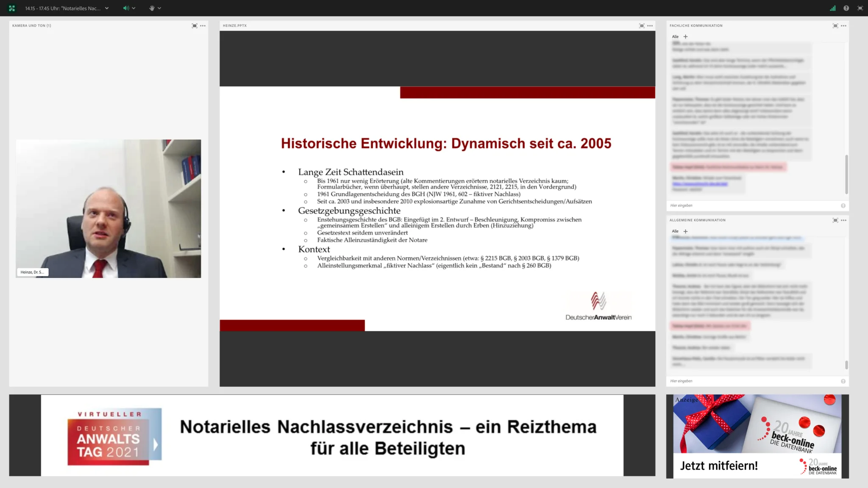Open Allgemeine Kommunikation pod options menu
This screenshot has height=488, width=868.
[844, 220]
